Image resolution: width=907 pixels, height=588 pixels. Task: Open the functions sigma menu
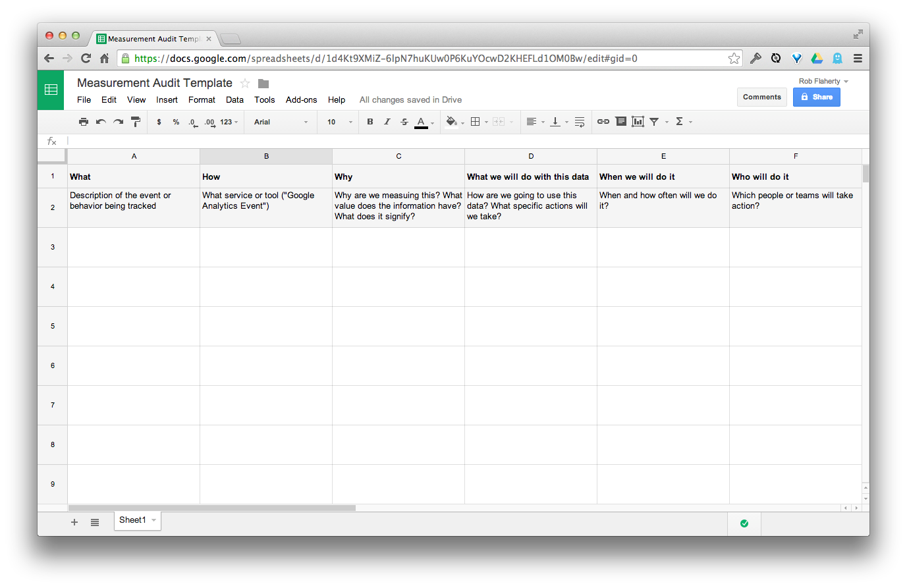[x=679, y=122]
